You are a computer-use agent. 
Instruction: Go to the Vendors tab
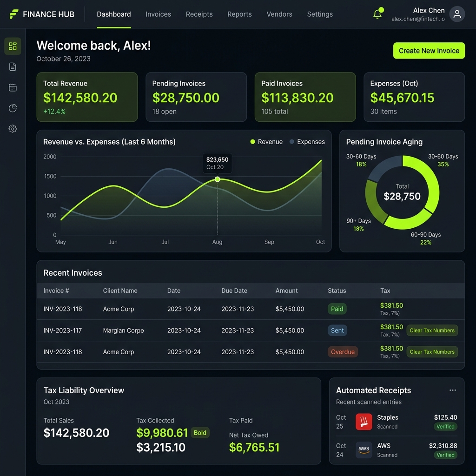[x=279, y=14]
